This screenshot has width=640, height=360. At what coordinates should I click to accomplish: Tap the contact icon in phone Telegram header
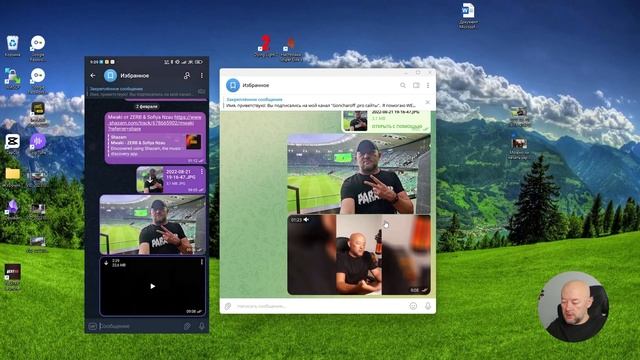click(x=187, y=76)
